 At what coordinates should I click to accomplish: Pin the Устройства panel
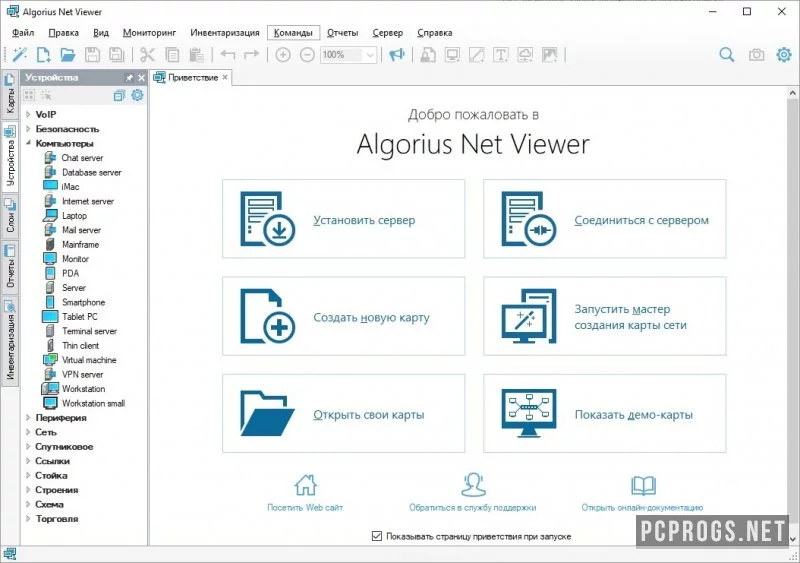[129, 78]
